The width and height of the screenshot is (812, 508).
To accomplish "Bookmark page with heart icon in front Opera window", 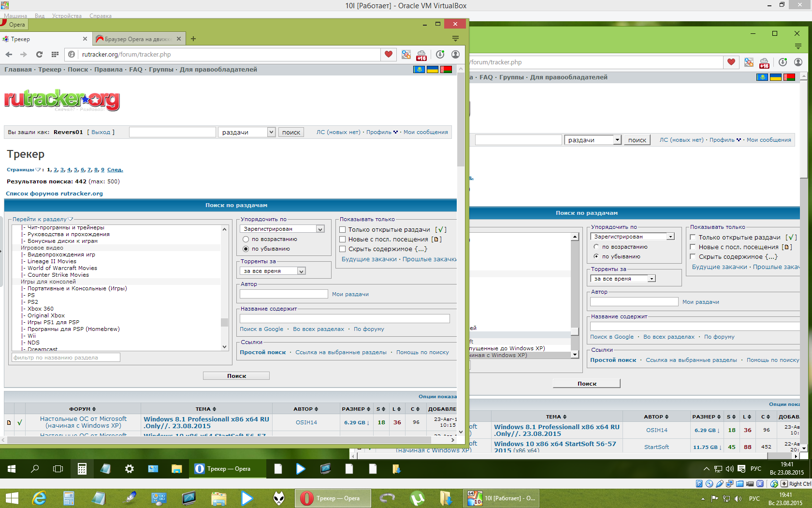I will (x=389, y=54).
